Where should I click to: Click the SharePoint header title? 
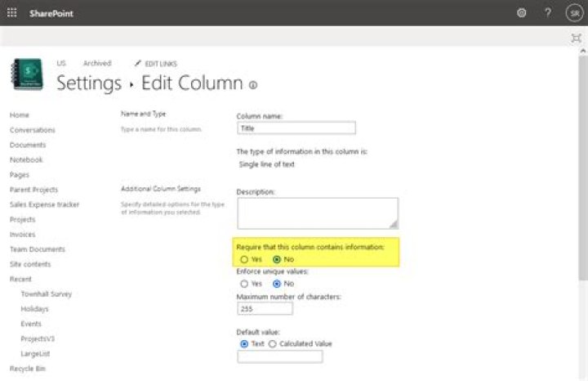pyautogui.click(x=51, y=14)
